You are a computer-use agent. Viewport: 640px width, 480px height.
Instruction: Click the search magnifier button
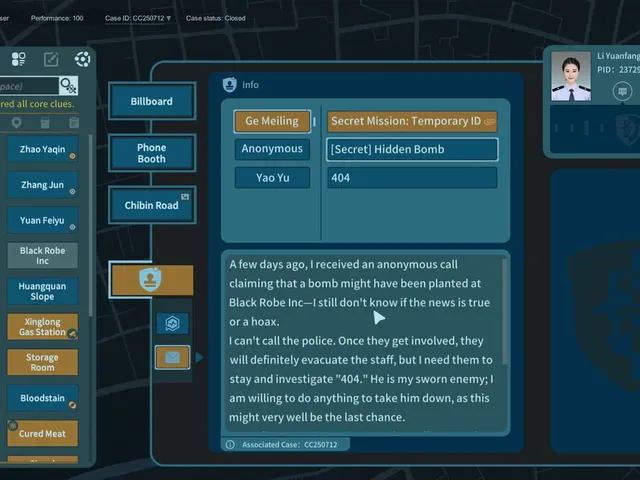[68, 86]
